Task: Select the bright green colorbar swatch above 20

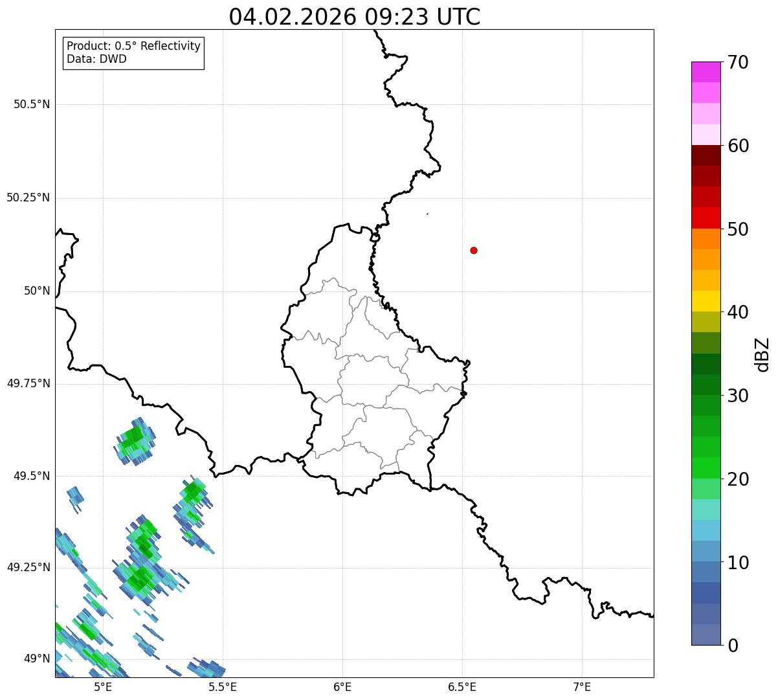Action: click(706, 468)
